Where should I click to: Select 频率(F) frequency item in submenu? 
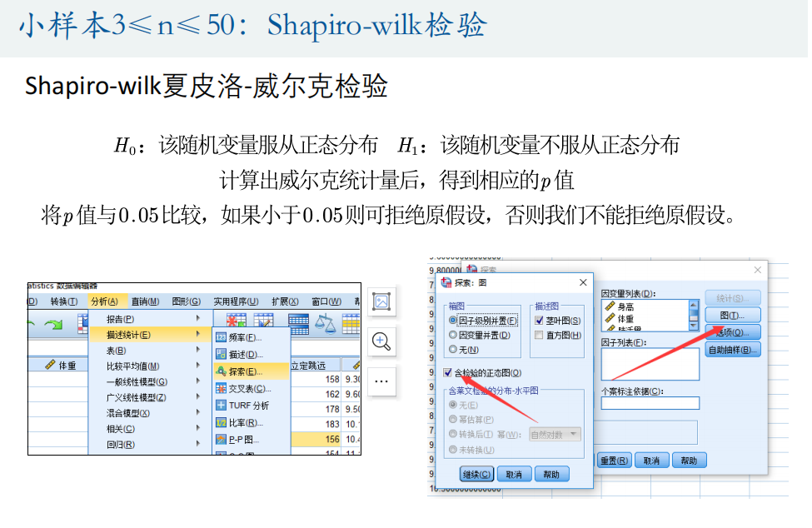(x=239, y=337)
